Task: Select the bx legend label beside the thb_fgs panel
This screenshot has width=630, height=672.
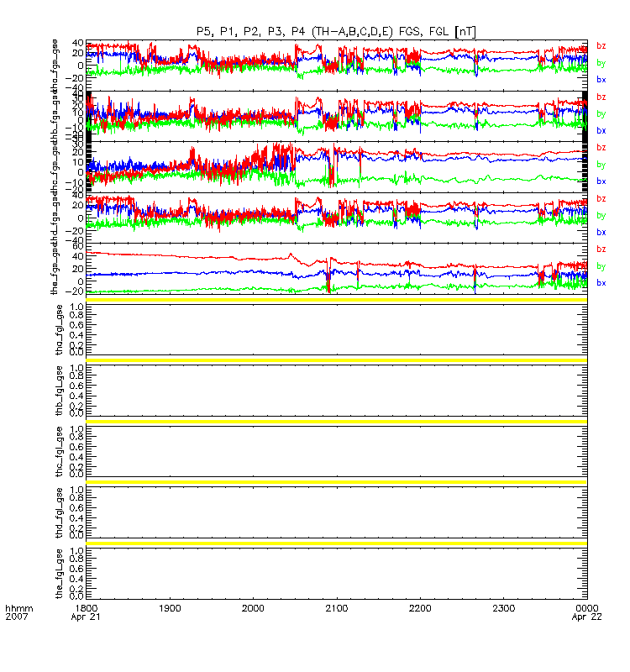Action: [x=601, y=130]
